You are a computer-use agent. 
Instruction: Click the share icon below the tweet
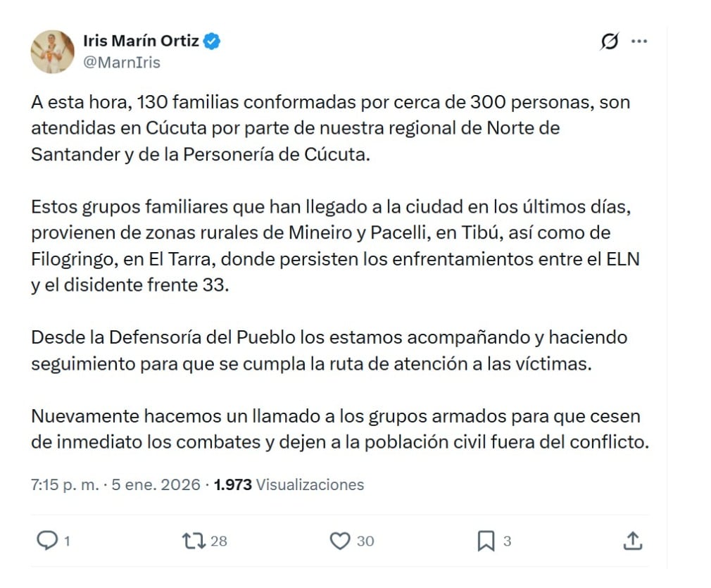click(632, 539)
